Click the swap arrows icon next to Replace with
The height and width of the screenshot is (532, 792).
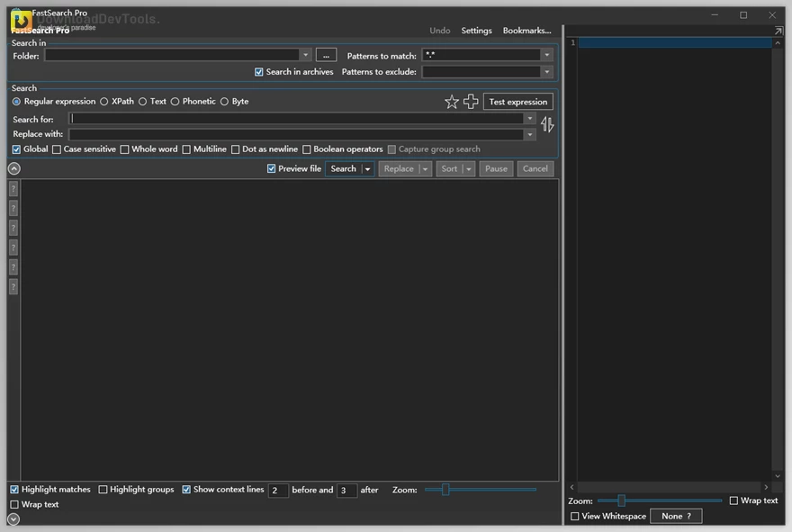click(547, 124)
